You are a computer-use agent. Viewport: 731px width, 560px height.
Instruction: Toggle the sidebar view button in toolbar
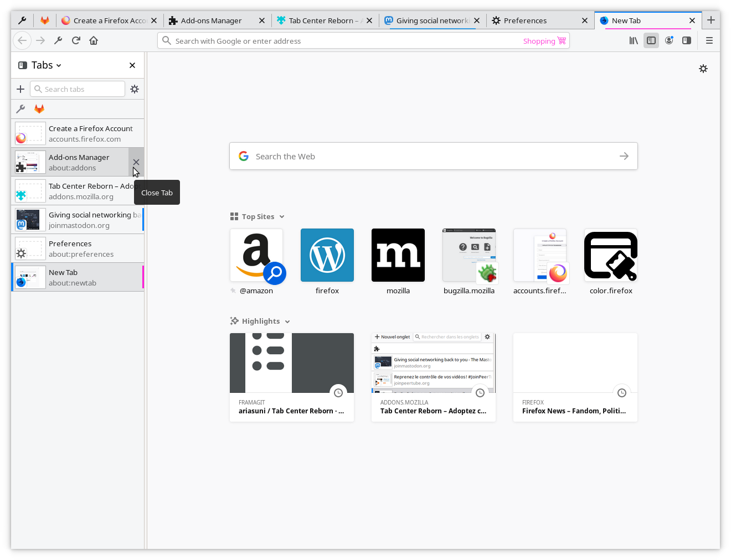pos(651,40)
